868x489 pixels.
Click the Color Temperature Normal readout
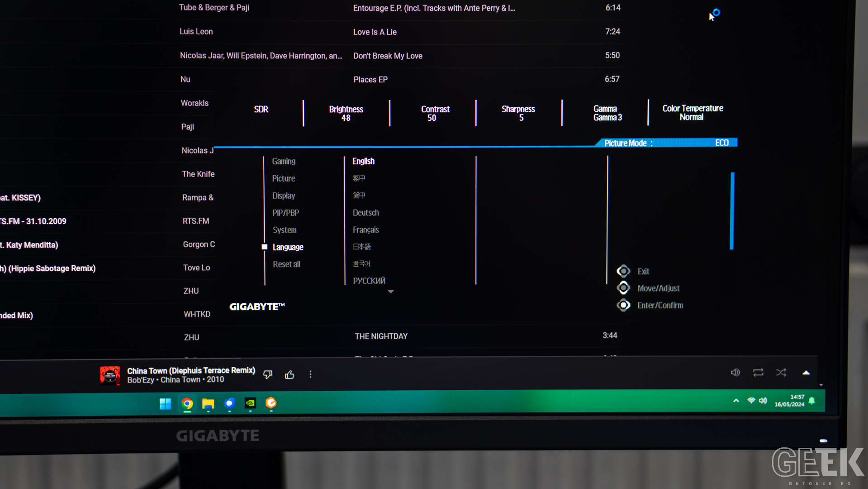click(693, 112)
